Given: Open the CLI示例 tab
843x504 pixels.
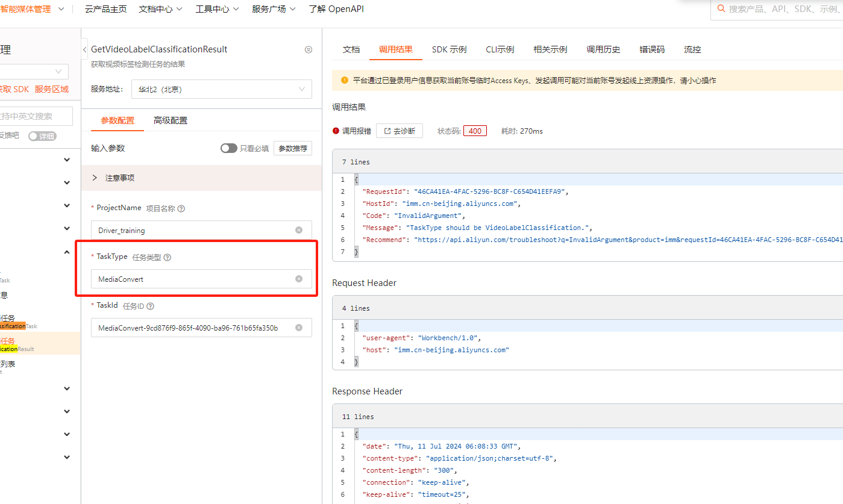Looking at the screenshot, I should 500,49.
